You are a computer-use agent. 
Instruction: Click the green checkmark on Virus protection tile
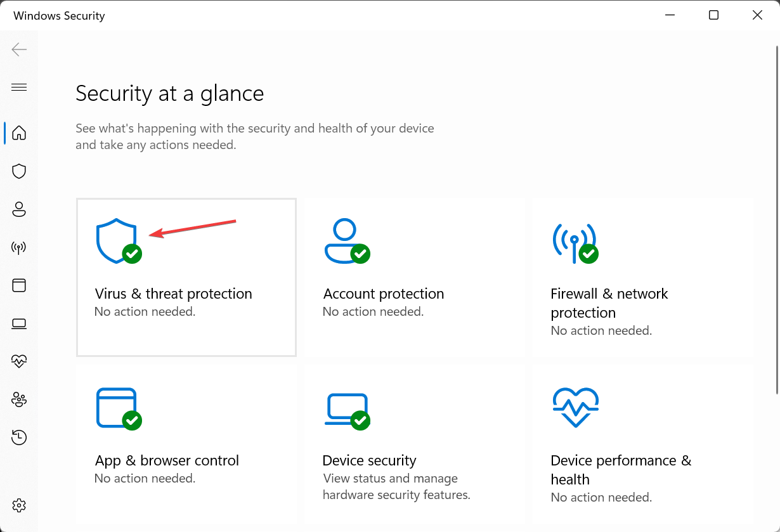pos(131,254)
